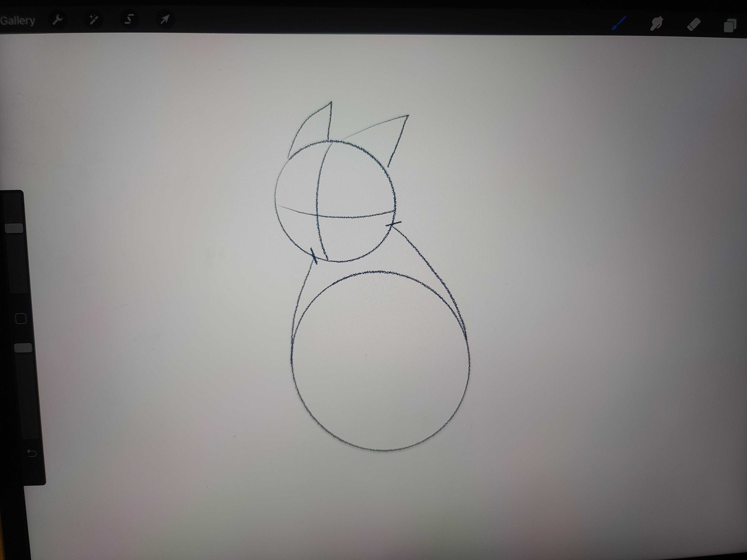Viewport: 747px width, 560px height.
Task: Select the Eraser tool
Action: 694,24
